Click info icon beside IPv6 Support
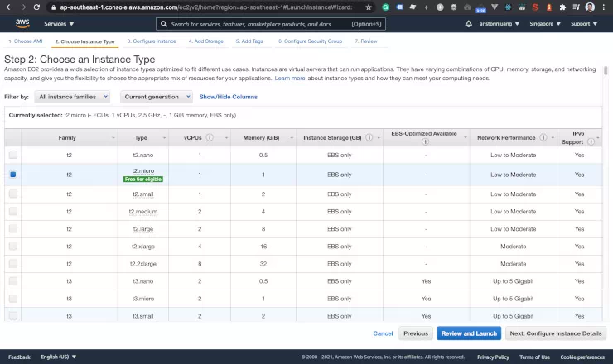The image size is (613, 364). click(x=591, y=141)
